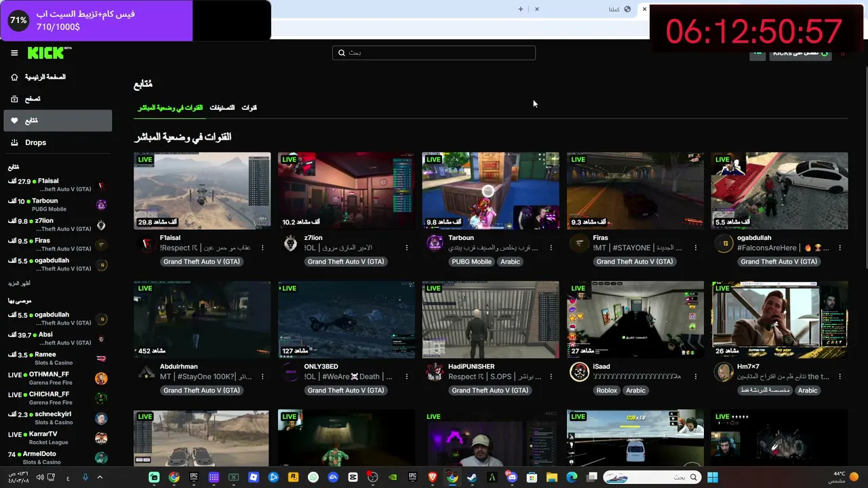Open Discord from the taskbar

tap(512, 477)
